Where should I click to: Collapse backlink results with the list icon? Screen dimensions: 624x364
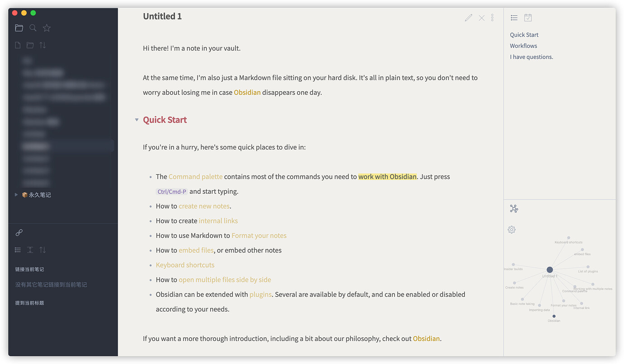coord(17,250)
